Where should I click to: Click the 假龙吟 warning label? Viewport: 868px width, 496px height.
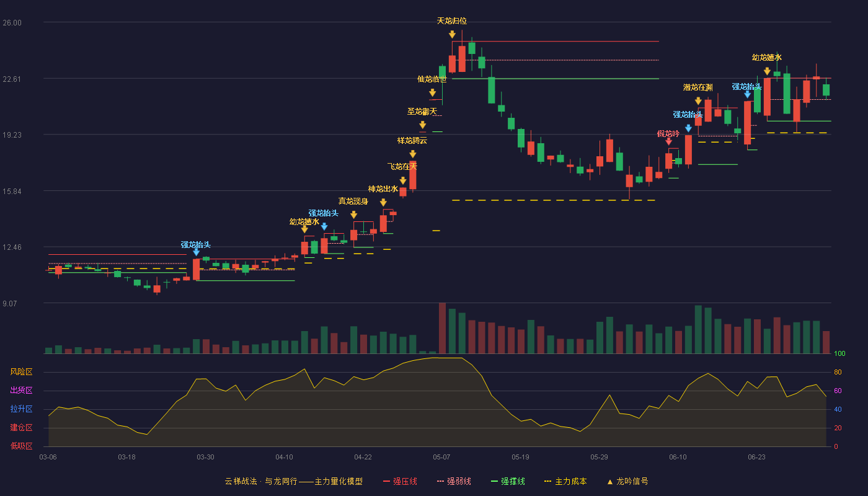pos(668,134)
